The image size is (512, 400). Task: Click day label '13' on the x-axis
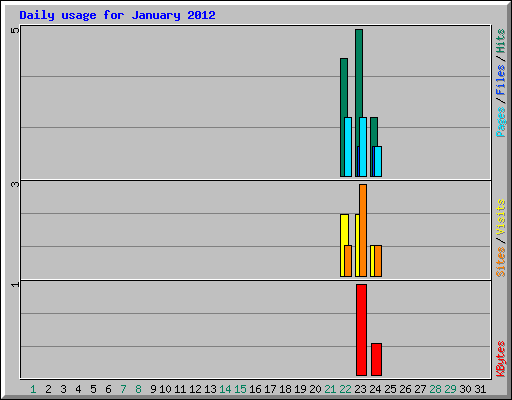[210, 389]
